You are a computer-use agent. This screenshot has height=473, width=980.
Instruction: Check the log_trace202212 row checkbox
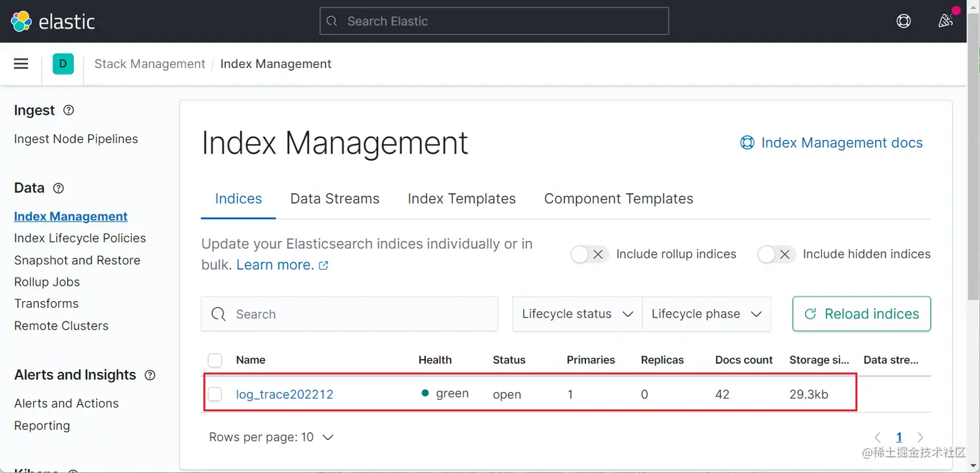tap(215, 394)
